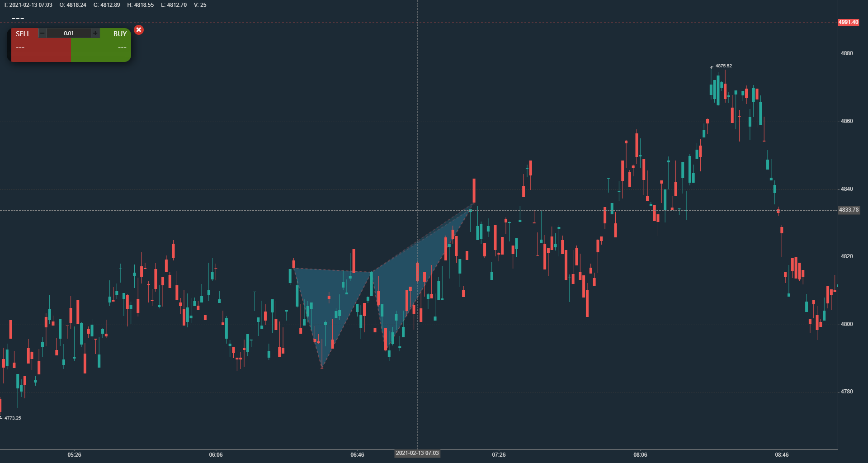Click the spread placeholder dashes above the order panel
868x463 pixels.
click(17, 18)
